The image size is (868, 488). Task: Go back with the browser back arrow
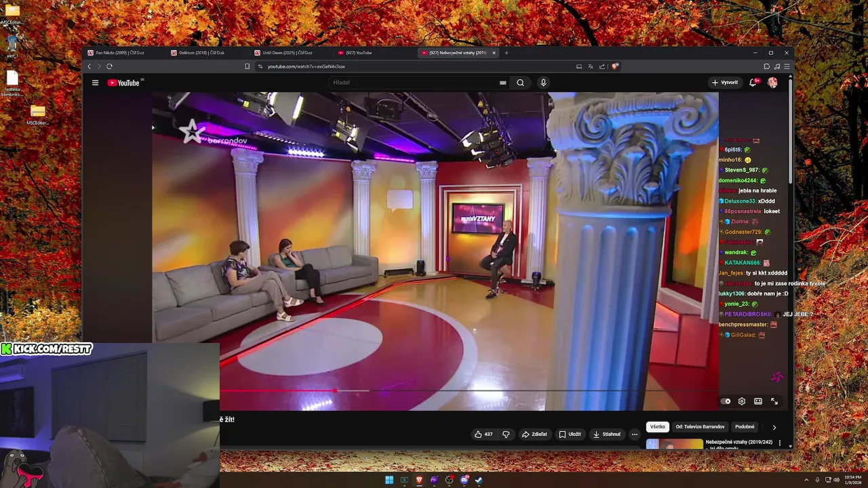click(x=90, y=66)
